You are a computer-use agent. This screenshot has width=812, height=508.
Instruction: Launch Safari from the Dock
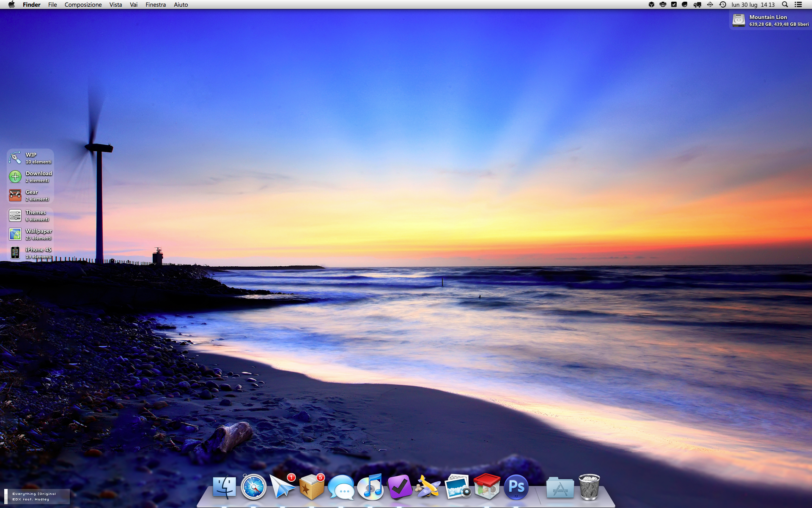click(x=254, y=487)
